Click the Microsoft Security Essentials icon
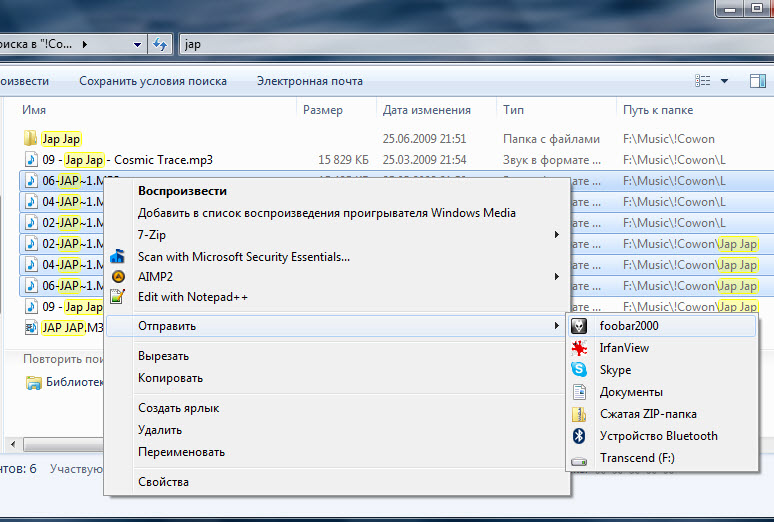 117,256
